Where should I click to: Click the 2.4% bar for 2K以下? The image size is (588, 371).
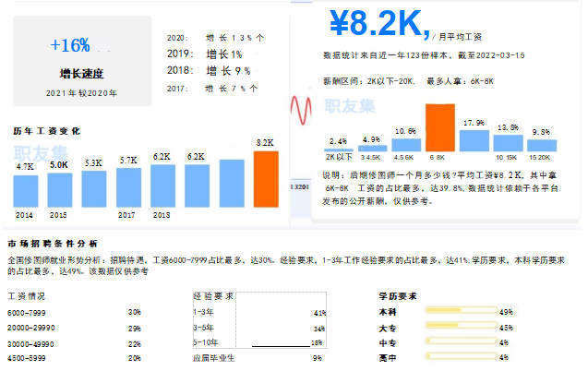pyautogui.click(x=338, y=149)
